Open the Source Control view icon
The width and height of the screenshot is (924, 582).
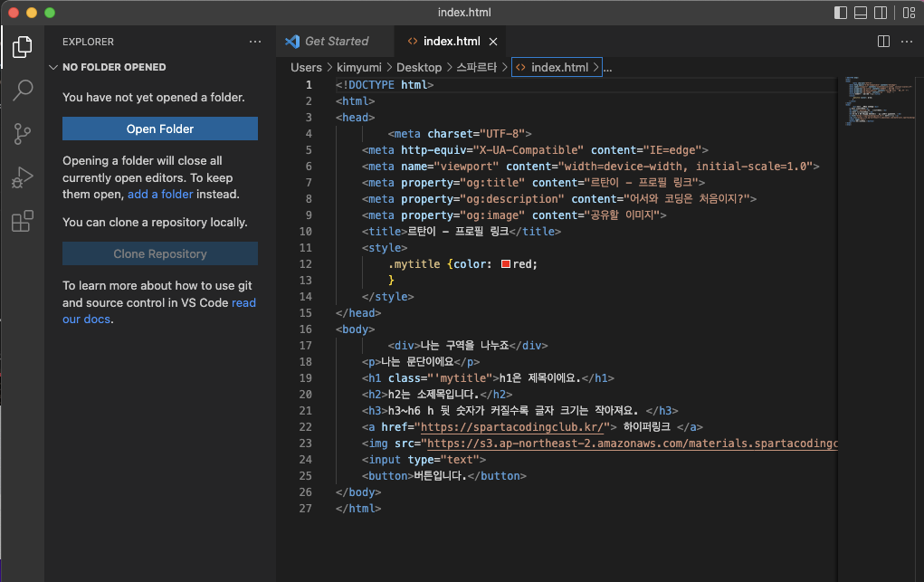[x=23, y=134]
